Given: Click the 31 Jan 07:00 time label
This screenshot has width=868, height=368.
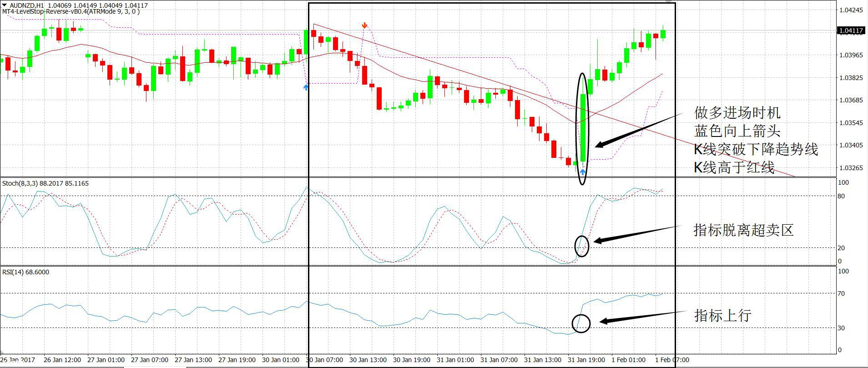Looking at the screenshot, I should point(499,360).
